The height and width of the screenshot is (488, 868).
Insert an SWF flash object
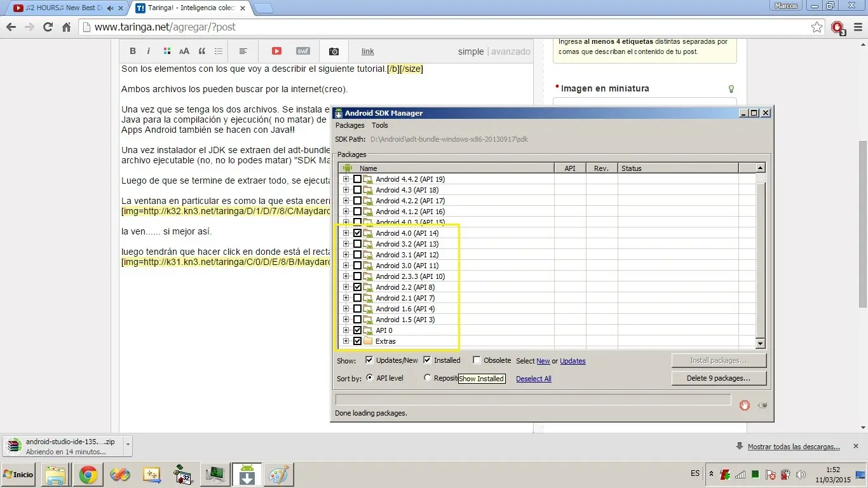[x=303, y=51]
